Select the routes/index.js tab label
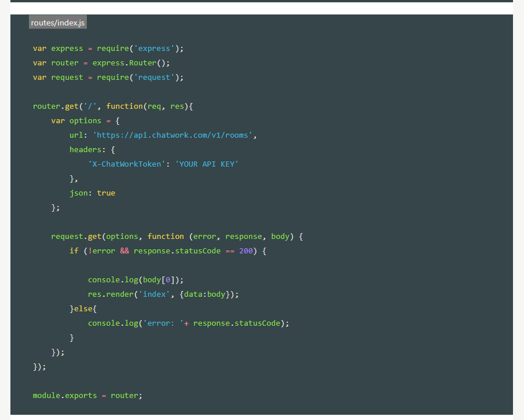This screenshot has height=420, width=524. point(57,22)
